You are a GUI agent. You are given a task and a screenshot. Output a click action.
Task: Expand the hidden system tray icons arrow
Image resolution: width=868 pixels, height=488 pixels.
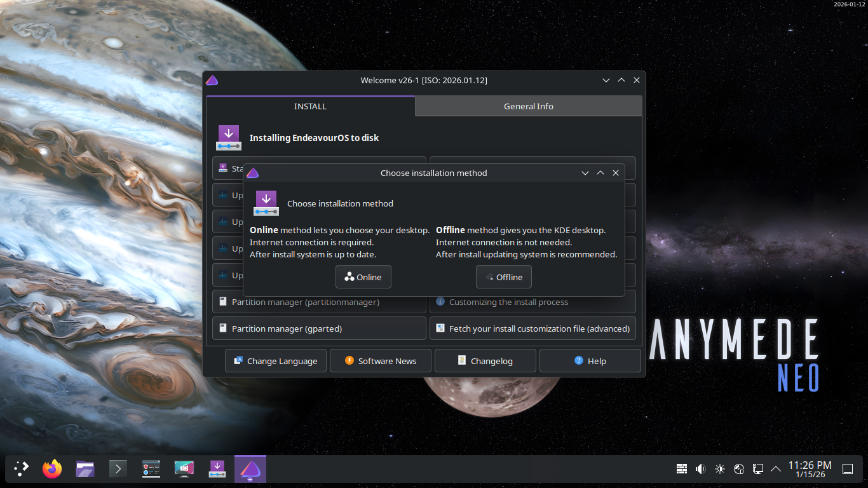776,469
